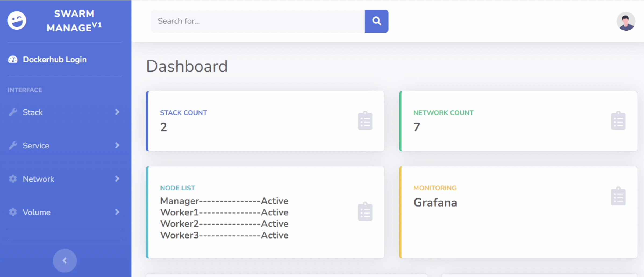Expand the Volume menu chevron

tap(117, 212)
